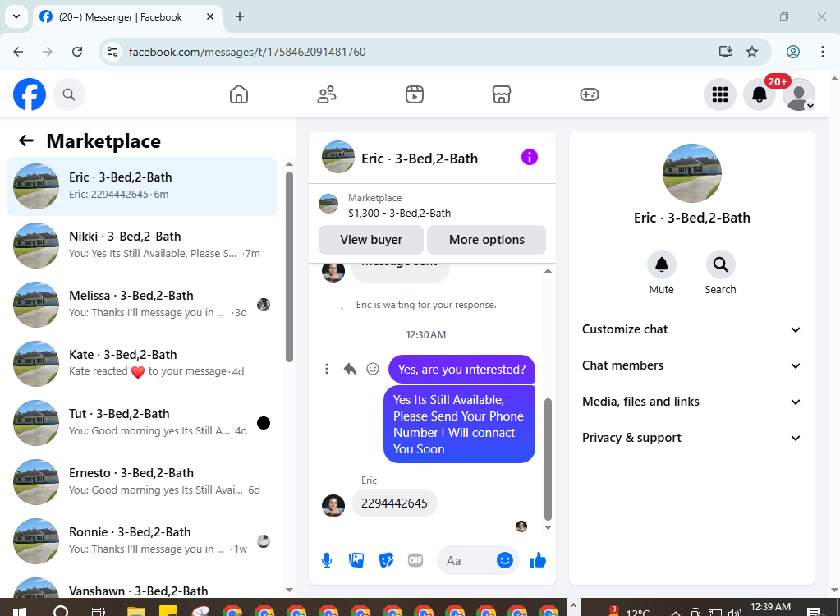Image resolution: width=840 pixels, height=616 pixels.
Task: Click the browser address bar URL
Action: (x=247, y=52)
